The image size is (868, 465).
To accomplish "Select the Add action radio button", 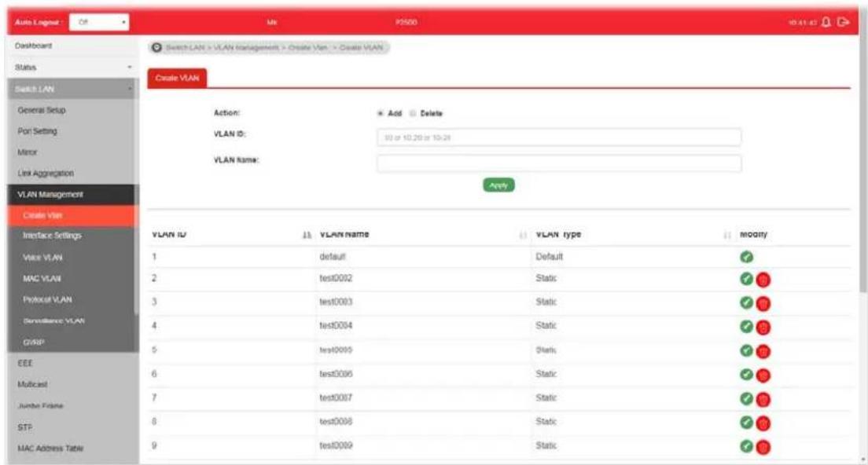I will pos(381,113).
